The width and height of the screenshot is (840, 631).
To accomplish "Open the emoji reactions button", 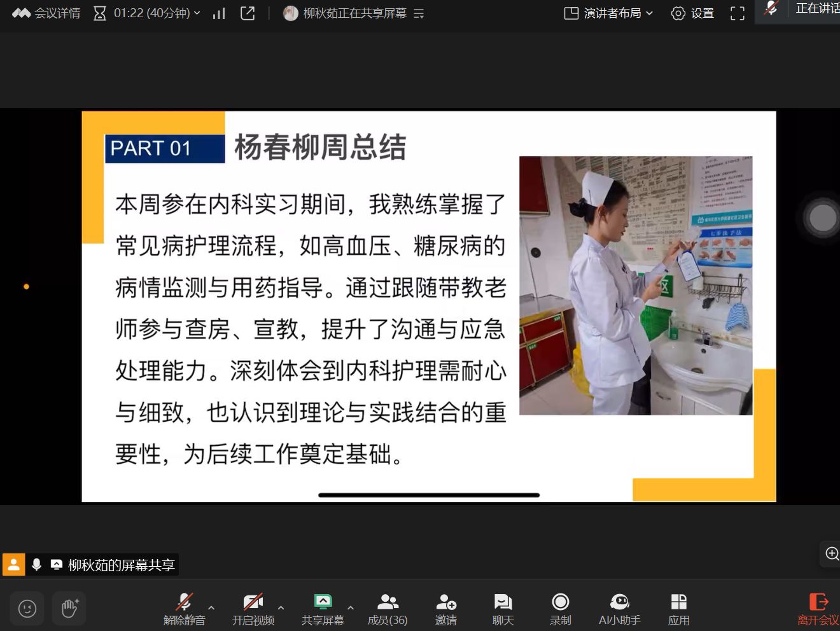I will tap(27, 609).
